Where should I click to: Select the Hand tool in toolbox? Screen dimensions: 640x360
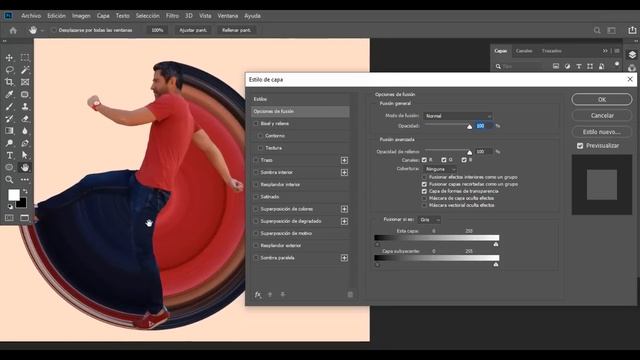tap(25, 167)
